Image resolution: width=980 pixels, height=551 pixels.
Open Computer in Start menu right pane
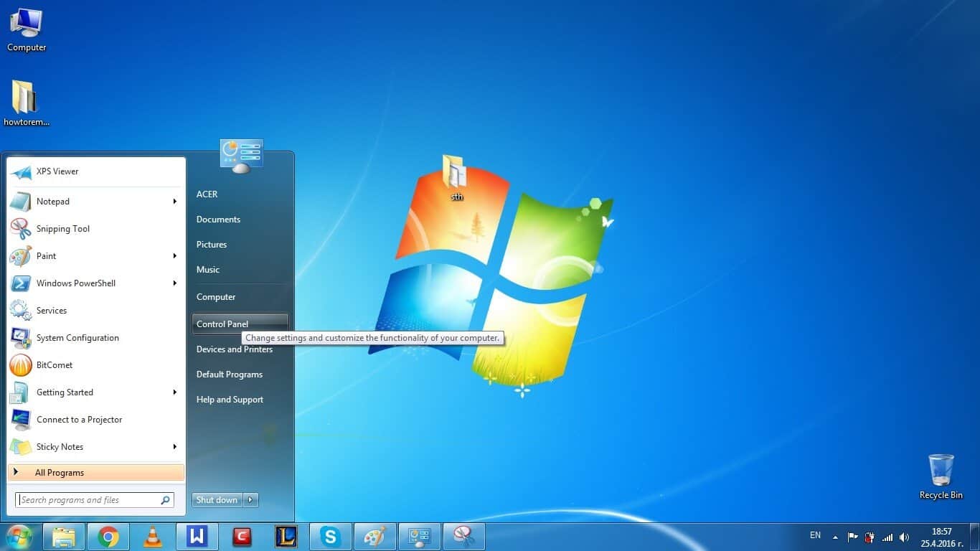[216, 297]
